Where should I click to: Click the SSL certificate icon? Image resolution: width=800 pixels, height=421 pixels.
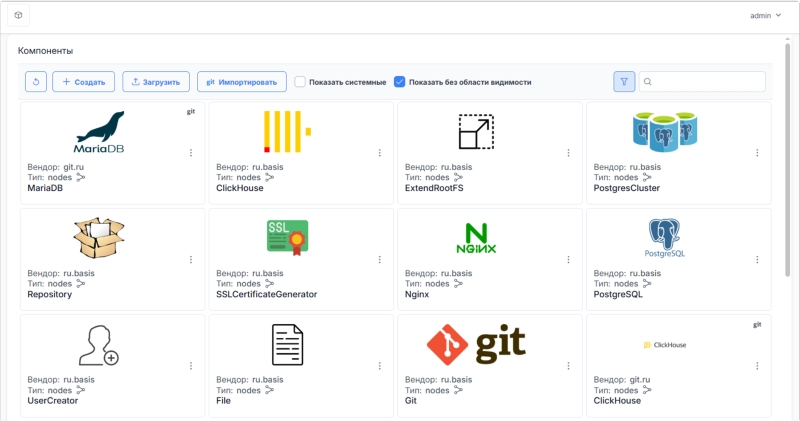(x=287, y=238)
